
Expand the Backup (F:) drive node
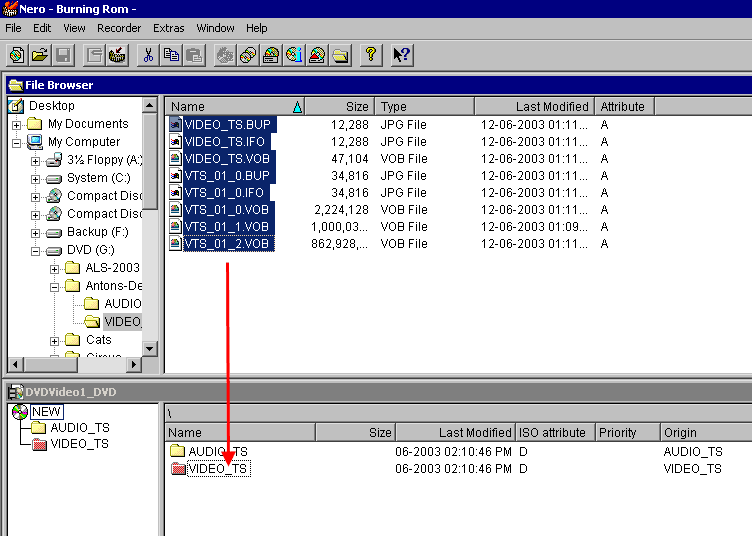(35, 233)
